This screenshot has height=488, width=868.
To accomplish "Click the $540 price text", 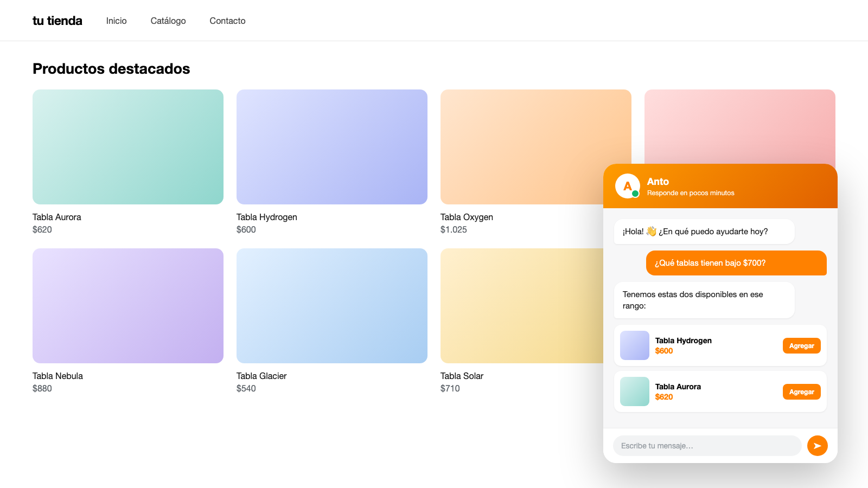I will (246, 388).
